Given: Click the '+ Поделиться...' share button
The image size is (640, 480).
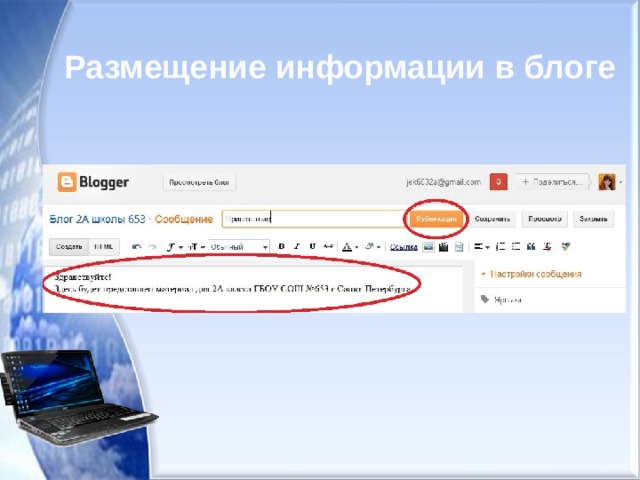Looking at the screenshot, I should coord(553,182).
